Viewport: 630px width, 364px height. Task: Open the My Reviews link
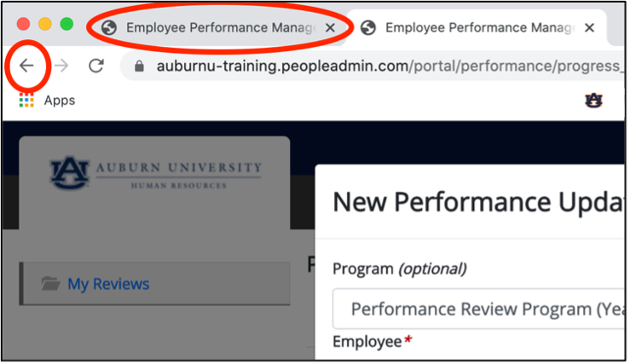[108, 284]
